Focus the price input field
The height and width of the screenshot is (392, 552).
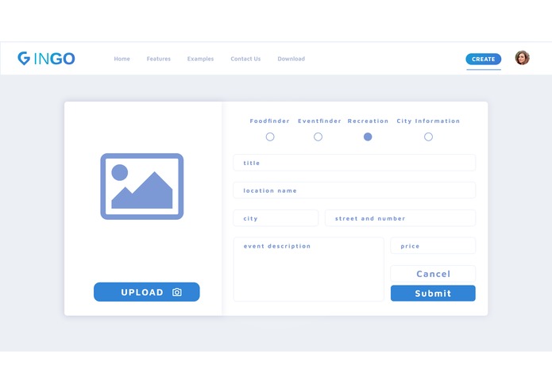tap(433, 246)
